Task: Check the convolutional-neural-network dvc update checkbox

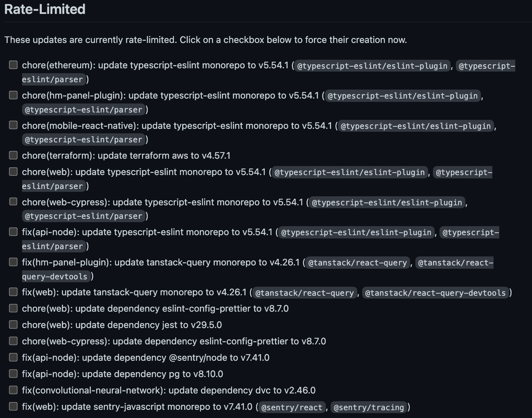Action: (13, 390)
